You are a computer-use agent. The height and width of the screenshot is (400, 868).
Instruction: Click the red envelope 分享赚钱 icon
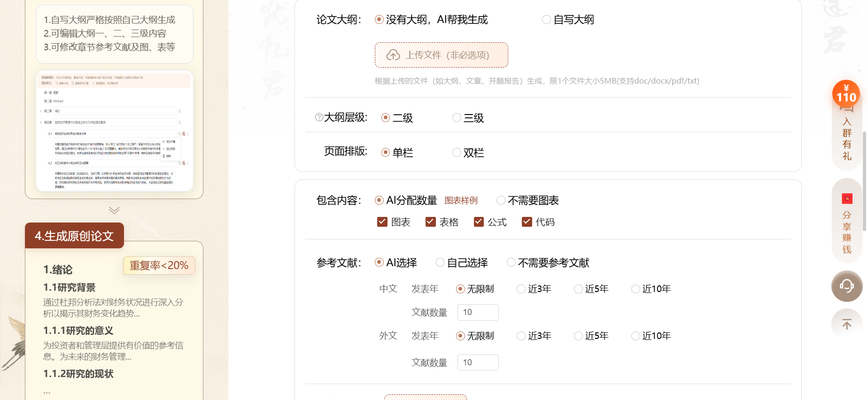(x=847, y=199)
